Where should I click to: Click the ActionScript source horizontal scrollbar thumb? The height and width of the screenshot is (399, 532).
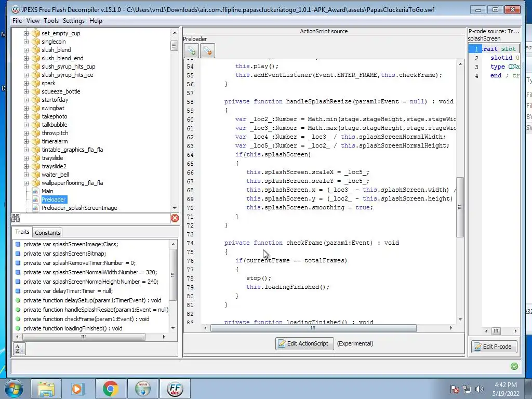point(313,328)
